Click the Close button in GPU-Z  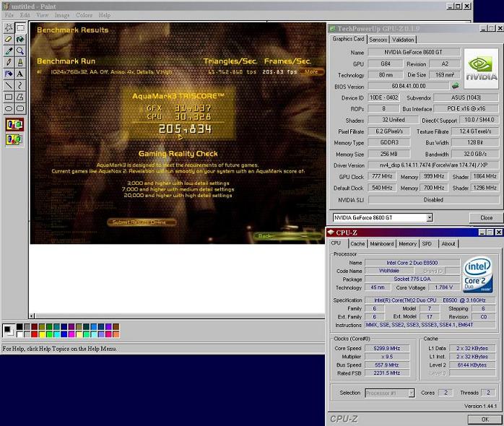pyautogui.click(x=486, y=217)
